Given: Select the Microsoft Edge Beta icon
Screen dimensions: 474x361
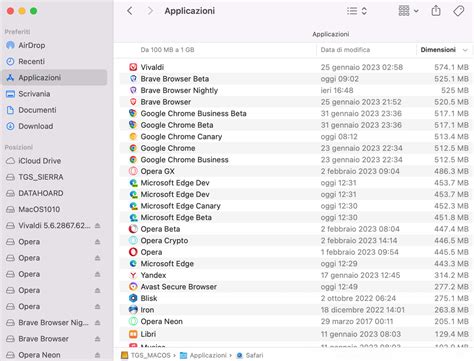Looking at the screenshot, I should click(133, 217).
